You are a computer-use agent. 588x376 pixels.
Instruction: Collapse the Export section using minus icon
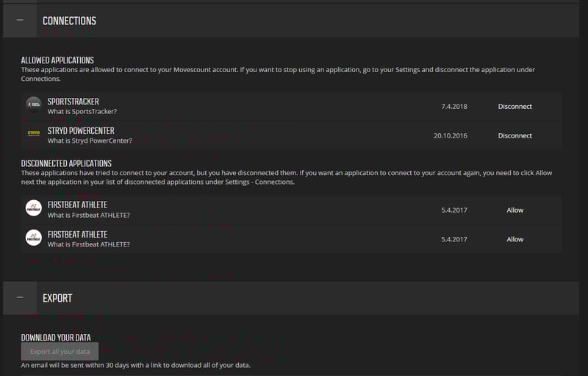(x=20, y=298)
